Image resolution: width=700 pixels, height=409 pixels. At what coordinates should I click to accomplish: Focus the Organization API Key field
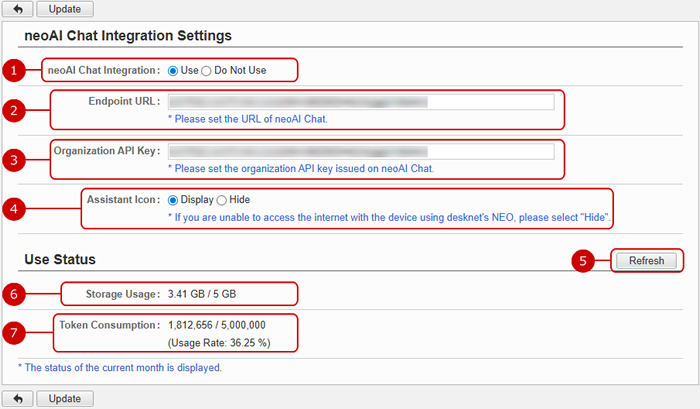point(361,151)
